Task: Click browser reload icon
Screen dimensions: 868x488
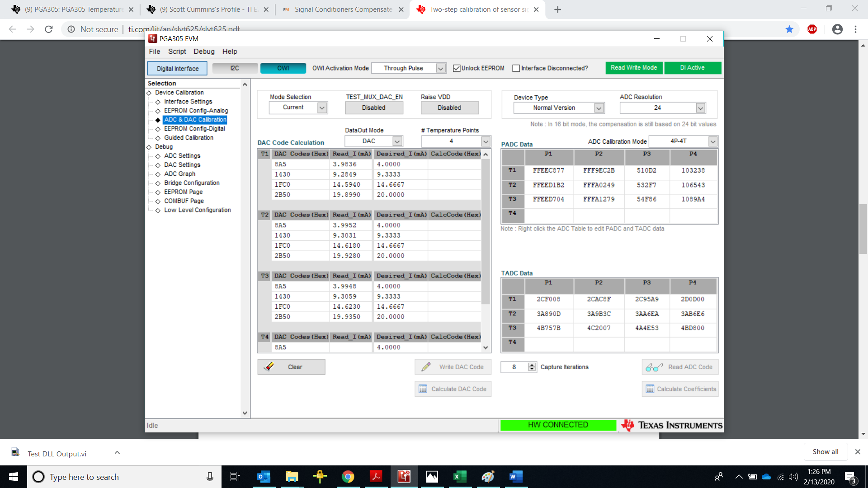Action: pyautogui.click(x=49, y=29)
